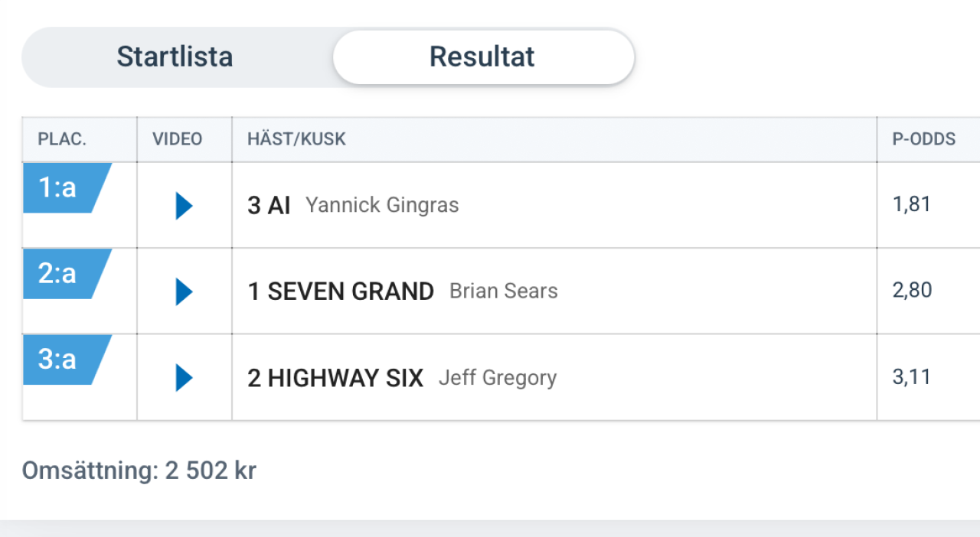The image size is (980, 537).
Task: Click P-odds value 1,81
Action: 912,205
